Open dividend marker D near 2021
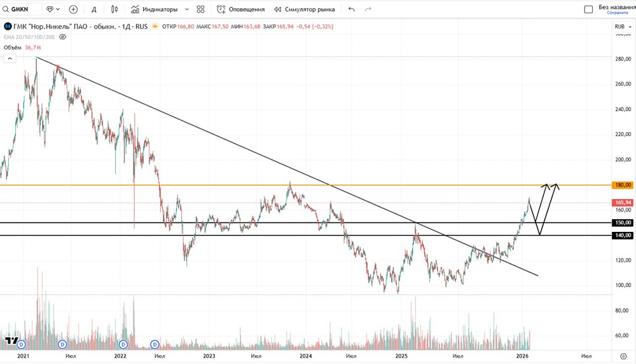The image size is (636, 364). tap(21, 344)
